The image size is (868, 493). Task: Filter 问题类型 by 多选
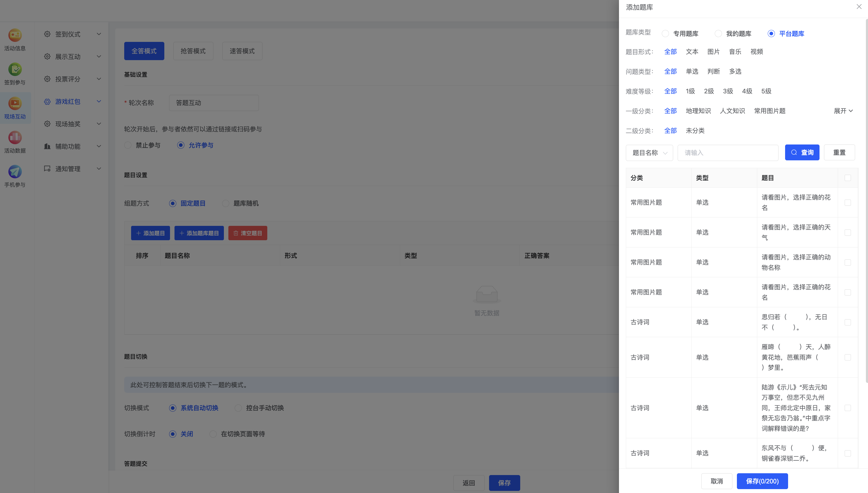tap(735, 71)
